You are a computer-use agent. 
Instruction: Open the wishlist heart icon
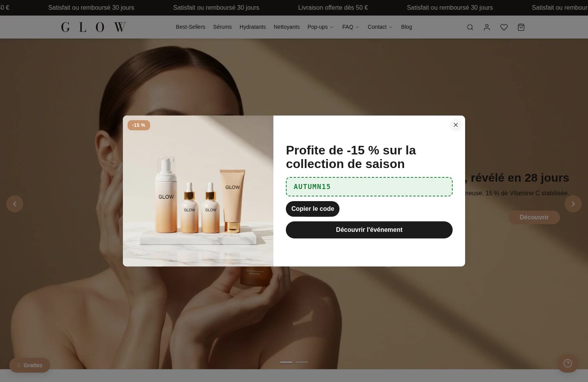point(504,27)
